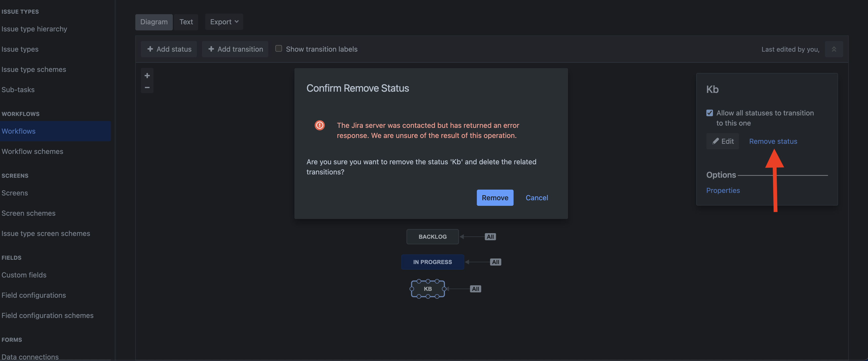The width and height of the screenshot is (868, 361).
Task: Open the Properties link under Options
Action: tap(723, 190)
